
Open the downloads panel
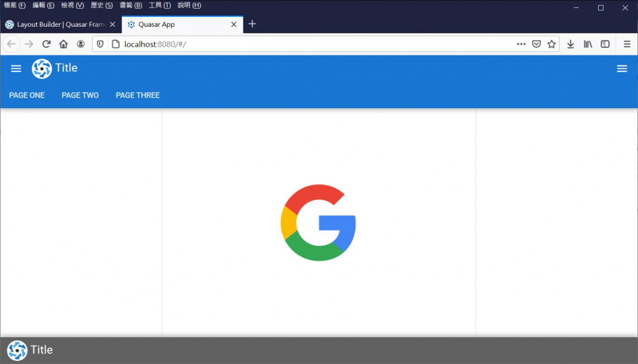[x=571, y=44]
